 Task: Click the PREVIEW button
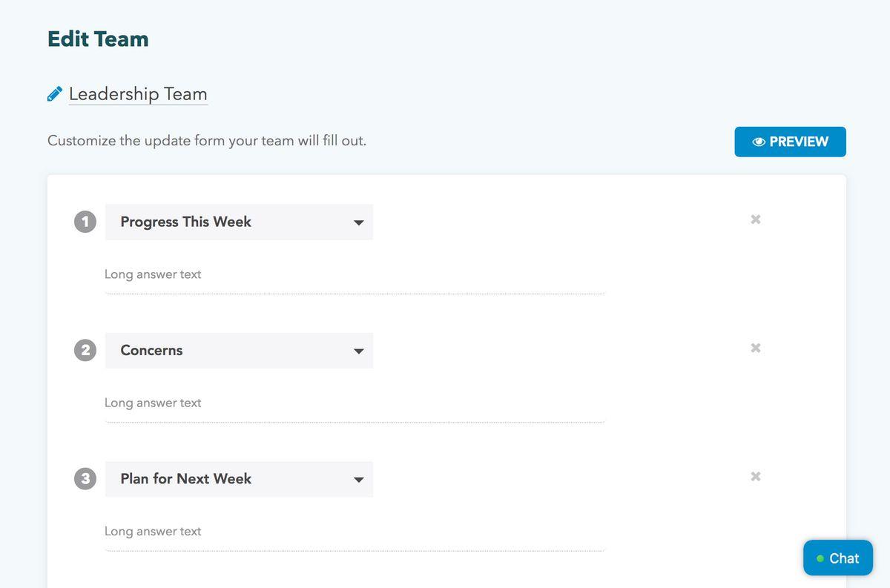(790, 142)
